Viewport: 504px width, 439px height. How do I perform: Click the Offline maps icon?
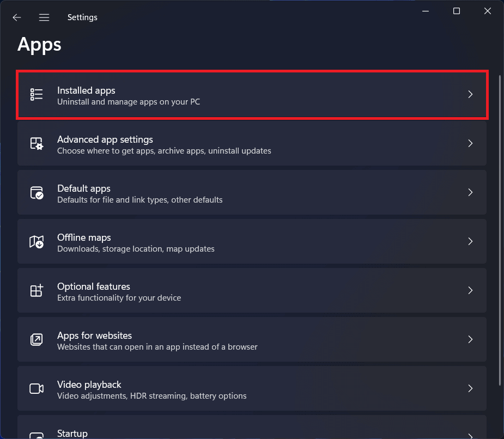[37, 242]
